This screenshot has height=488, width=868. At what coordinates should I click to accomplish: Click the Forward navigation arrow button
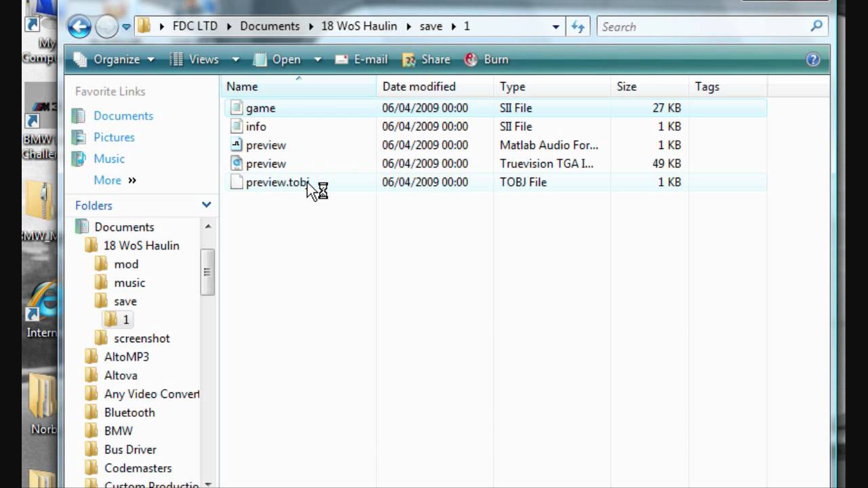tap(106, 26)
